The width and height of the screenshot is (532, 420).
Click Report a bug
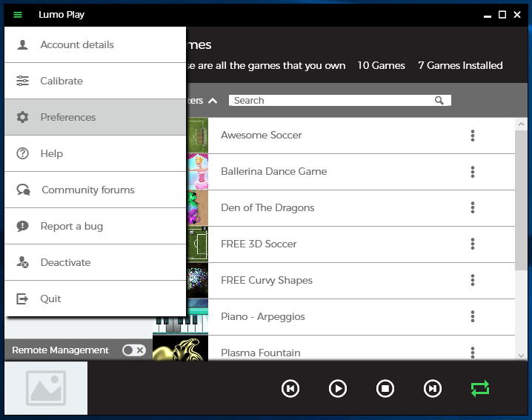point(71,226)
